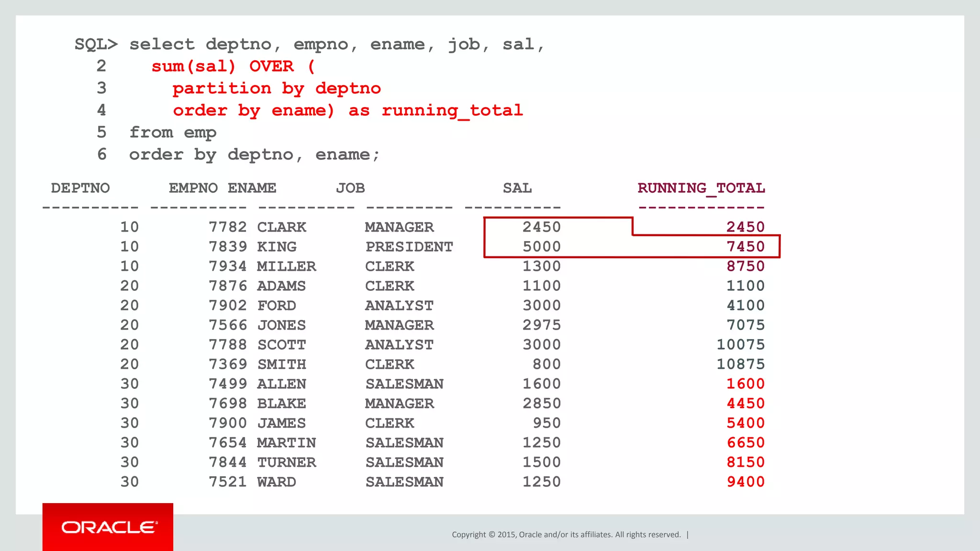Select the name MILLER
The height and width of the screenshot is (551, 980).
point(287,266)
